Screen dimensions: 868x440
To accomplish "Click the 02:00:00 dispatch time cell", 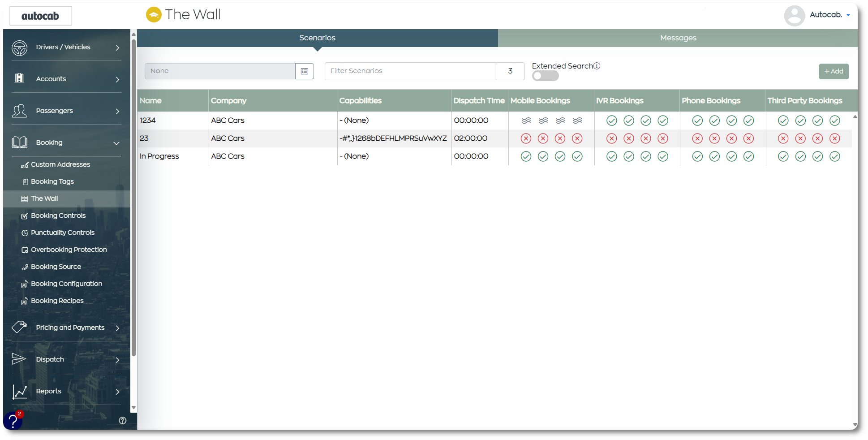I will pyautogui.click(x=480, y=138).
